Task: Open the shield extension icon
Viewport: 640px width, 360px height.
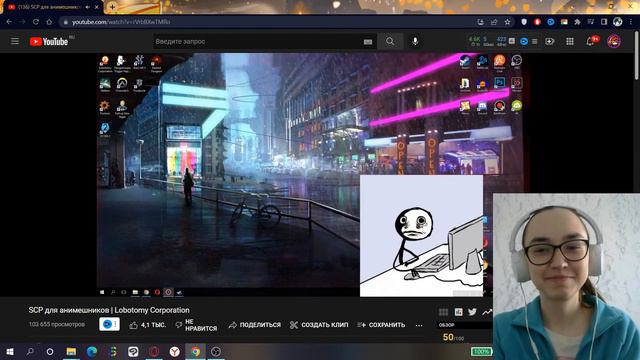Action: (x=524, y=22)
